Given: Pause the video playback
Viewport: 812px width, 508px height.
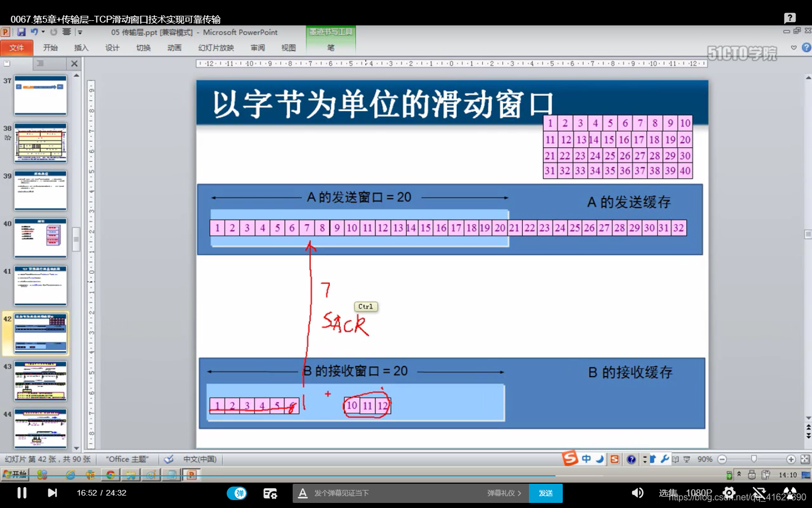Looking at the screenshot, I should click(x=22, y=493).
